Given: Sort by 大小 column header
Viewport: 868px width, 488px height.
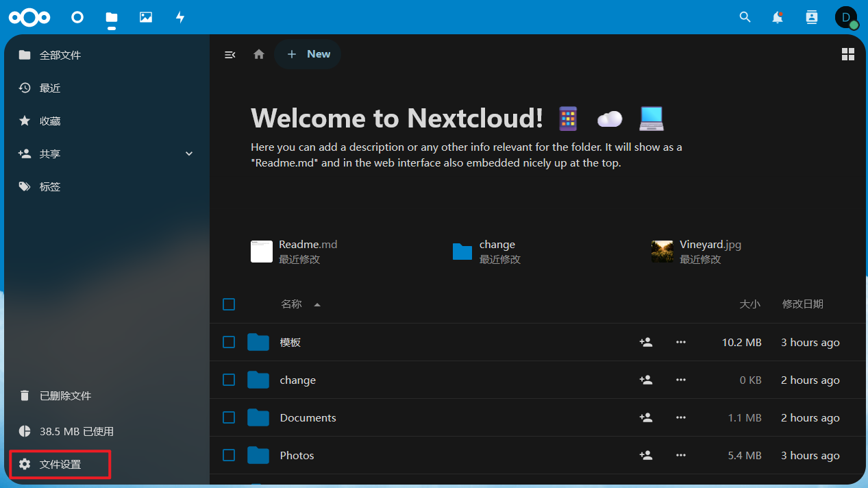Looking at the screenshot, I should (749, 304).
